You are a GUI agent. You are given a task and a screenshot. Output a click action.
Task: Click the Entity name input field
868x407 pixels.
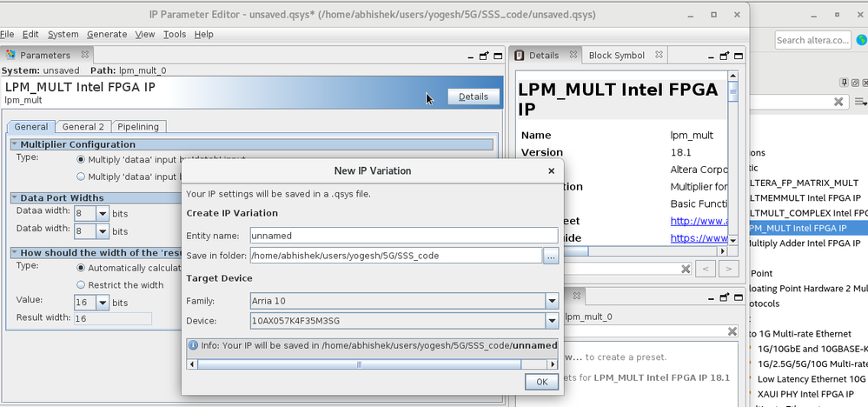tap(403, 236)
